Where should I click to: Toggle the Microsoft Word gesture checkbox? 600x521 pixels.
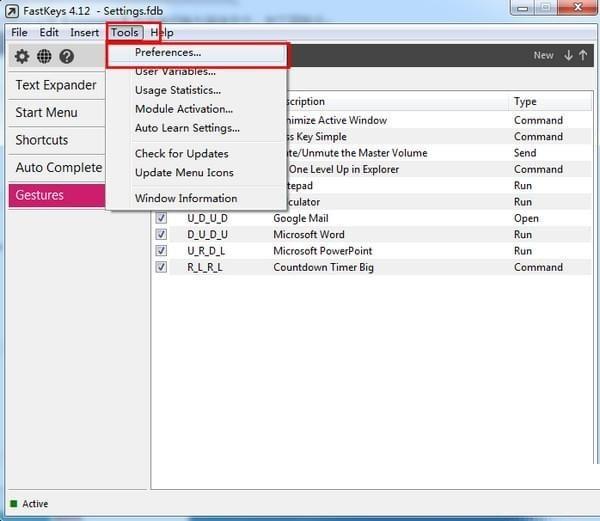tap(161, 235)
